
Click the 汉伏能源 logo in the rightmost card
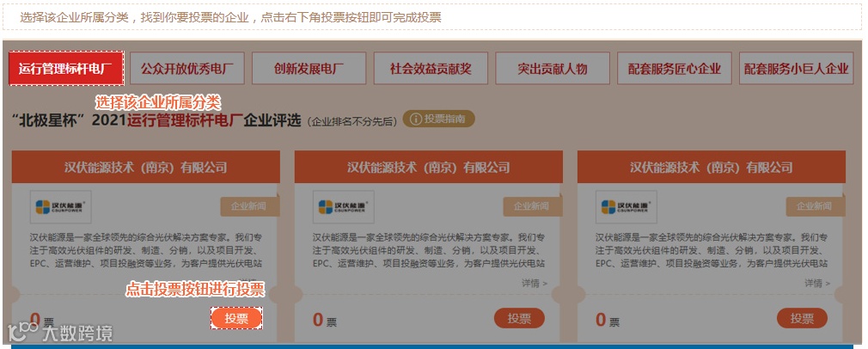click(627, 207)
